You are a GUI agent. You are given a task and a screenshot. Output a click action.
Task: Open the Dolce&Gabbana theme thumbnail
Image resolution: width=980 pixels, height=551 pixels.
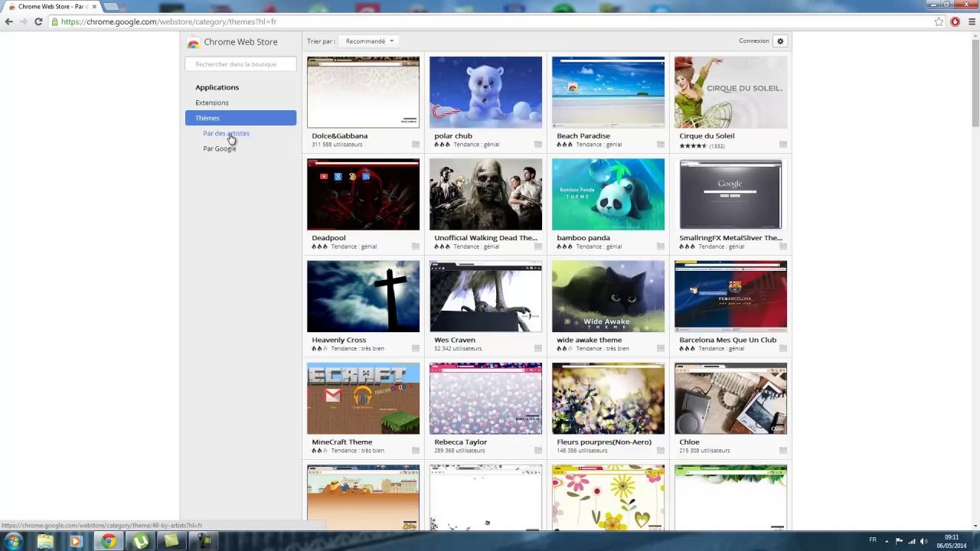click(363, 92)
